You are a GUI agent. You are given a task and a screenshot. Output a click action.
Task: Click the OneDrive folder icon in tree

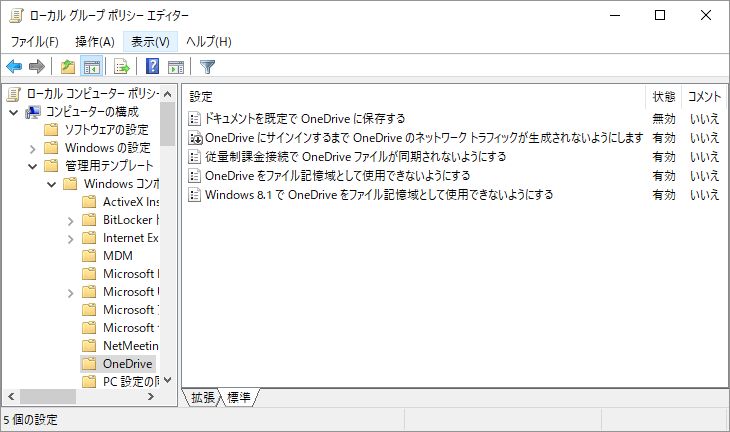pos(88,364)
